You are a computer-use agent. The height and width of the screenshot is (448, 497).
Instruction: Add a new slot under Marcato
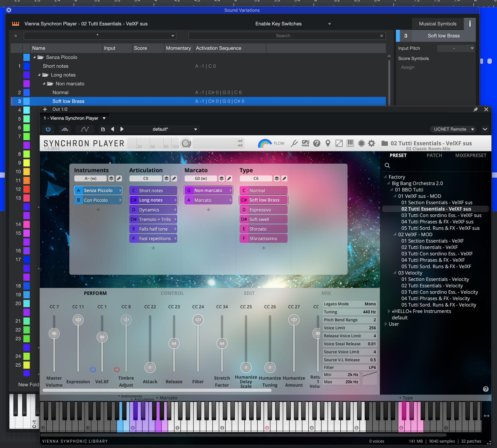coord(208,210)
